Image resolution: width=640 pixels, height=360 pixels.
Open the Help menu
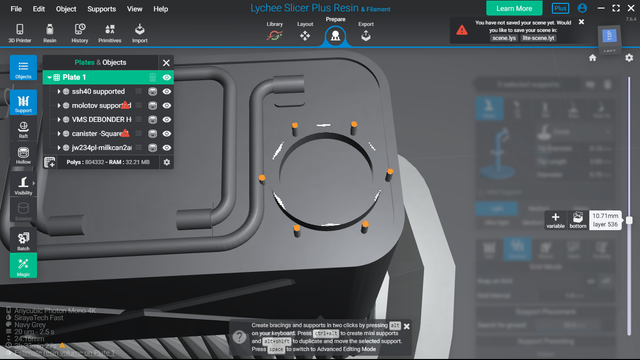click(x=160, y=9)
